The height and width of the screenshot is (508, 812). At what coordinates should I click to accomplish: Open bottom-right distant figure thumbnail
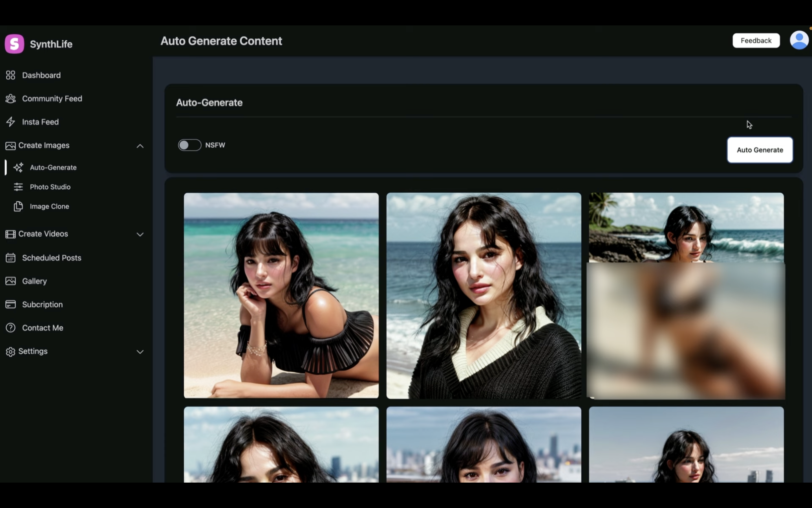pyautogui.click(x=686, y=444)
